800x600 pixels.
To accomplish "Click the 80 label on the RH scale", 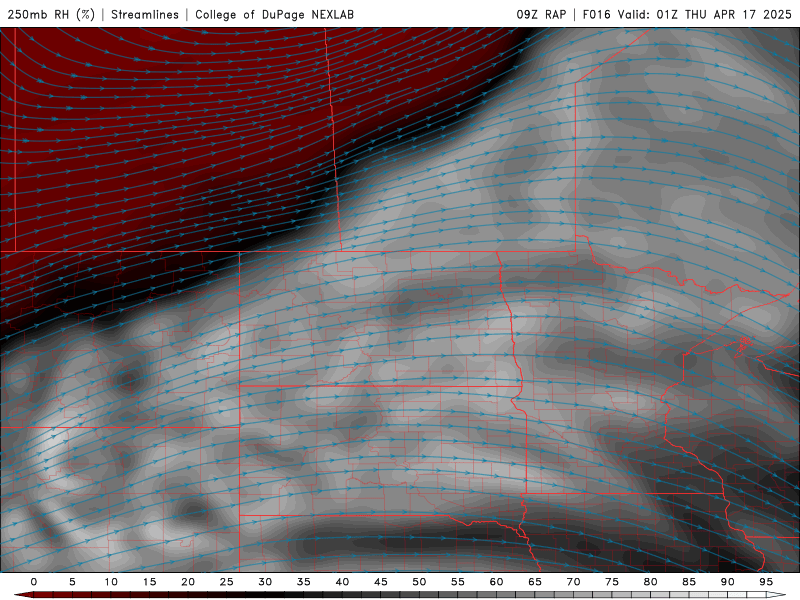I will tap(650, 582).
